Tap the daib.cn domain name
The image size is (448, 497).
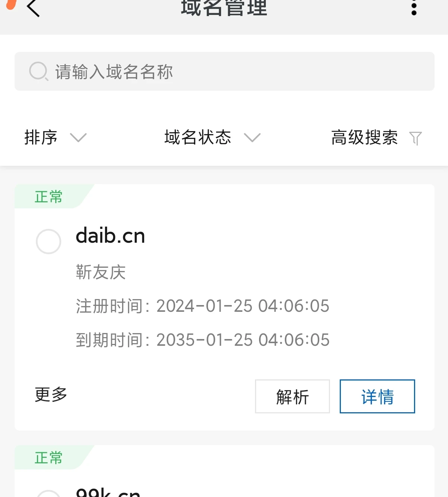pyautogui.click(x=110, y=236)
